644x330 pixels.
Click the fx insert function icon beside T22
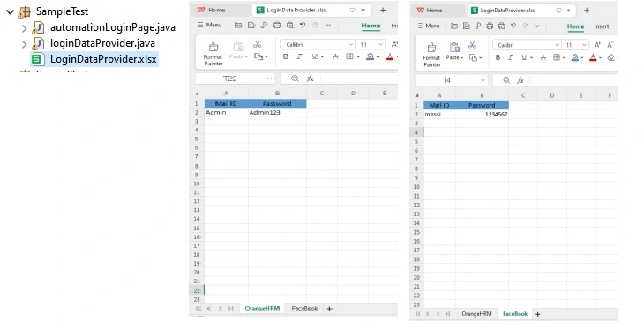click(310, 79)
